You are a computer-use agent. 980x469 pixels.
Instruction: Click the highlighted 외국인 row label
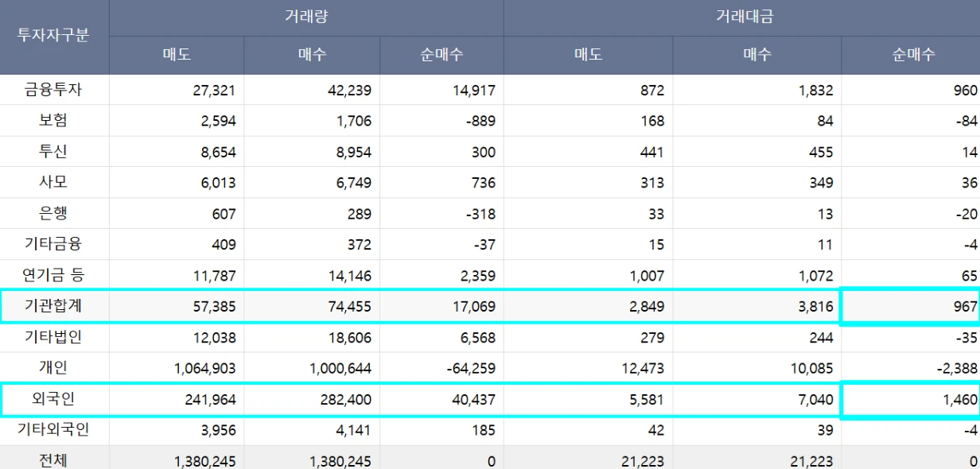tap(53, 399)
